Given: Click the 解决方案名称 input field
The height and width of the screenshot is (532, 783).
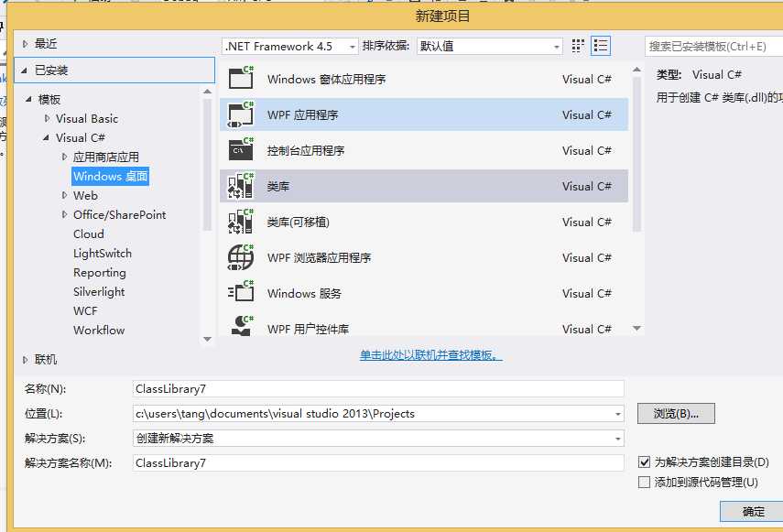Looking at the screenshot, I should click(378, 462).
